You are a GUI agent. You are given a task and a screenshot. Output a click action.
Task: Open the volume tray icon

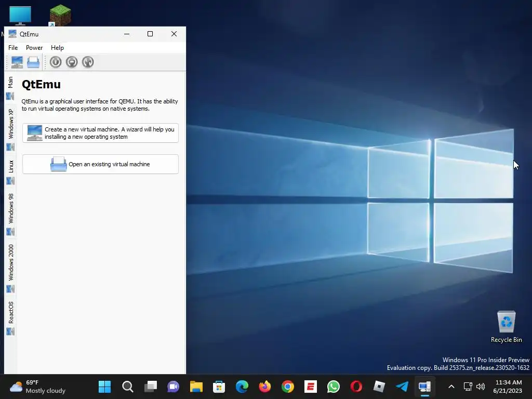481,387
